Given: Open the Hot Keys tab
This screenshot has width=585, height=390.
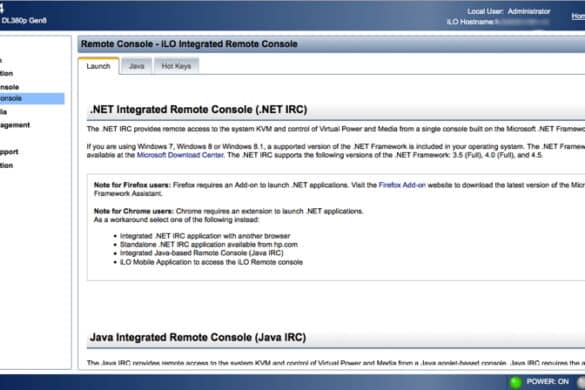Looking at the screenshot, I should (176, 66).
